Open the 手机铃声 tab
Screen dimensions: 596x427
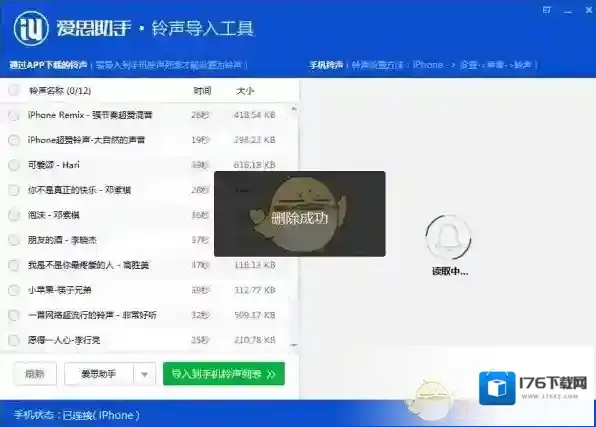326,65
